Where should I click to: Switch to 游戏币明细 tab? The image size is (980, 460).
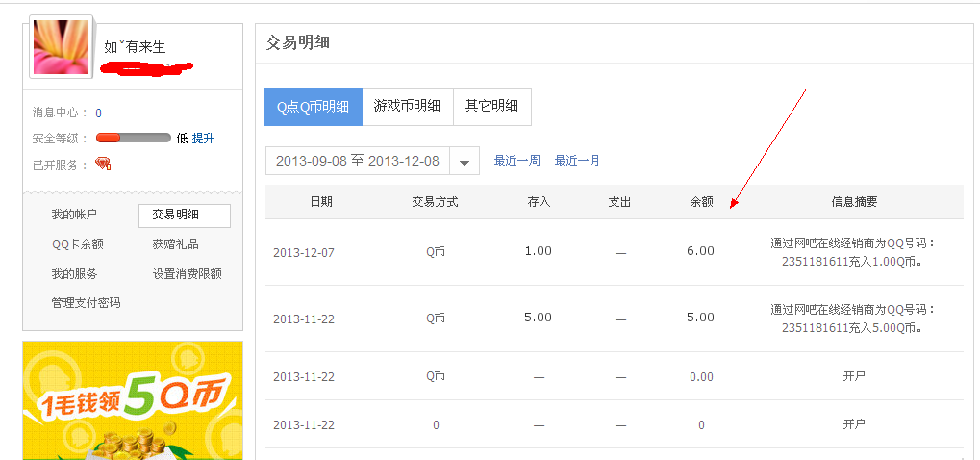[408, 107]
